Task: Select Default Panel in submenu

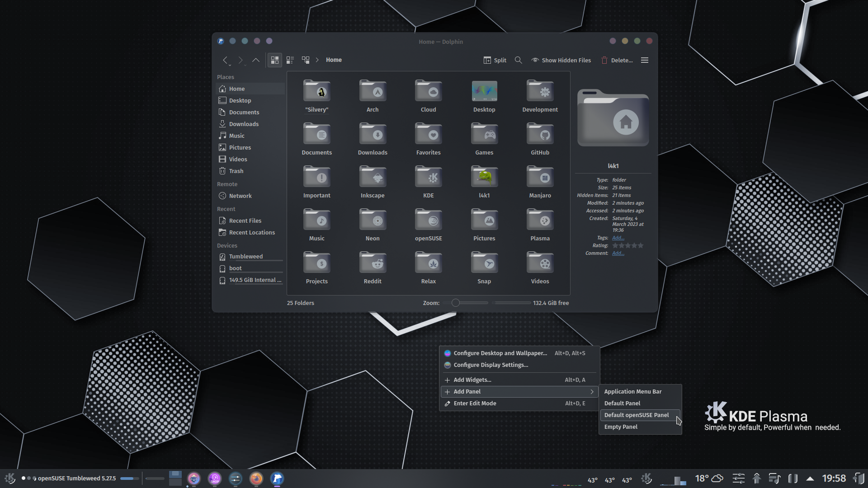Action: click(640, 404)
